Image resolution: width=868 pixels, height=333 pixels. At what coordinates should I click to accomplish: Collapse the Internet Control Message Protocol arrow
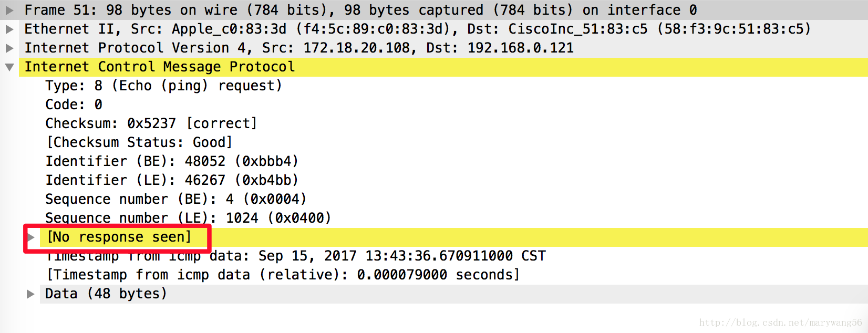coord(9,67)
